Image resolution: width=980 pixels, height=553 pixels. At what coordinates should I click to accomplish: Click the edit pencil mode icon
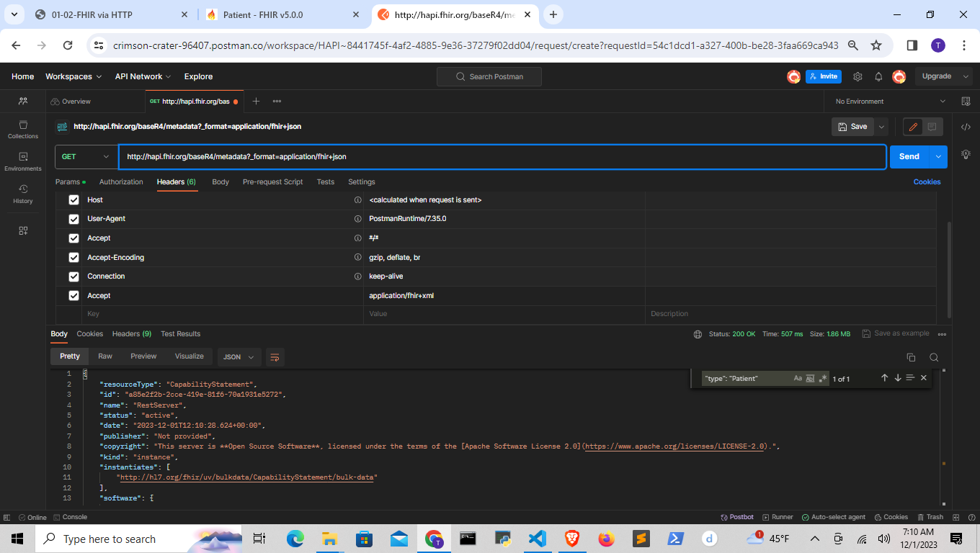(913, 127)
